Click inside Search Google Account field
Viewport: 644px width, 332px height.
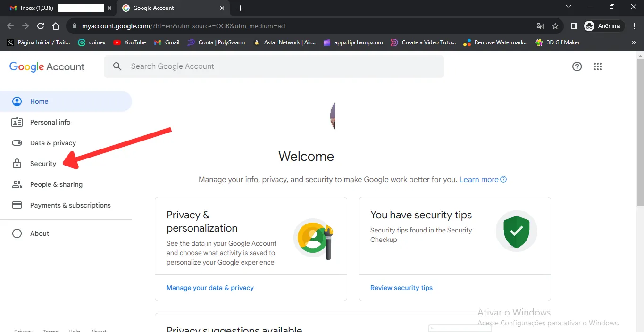pyautogui.click(x=274, y=66)
